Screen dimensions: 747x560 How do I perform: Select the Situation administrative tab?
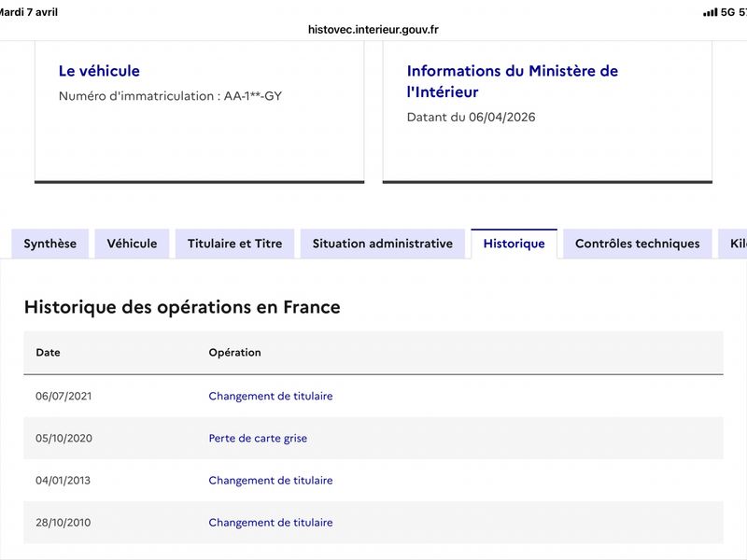tap(383, 244)
